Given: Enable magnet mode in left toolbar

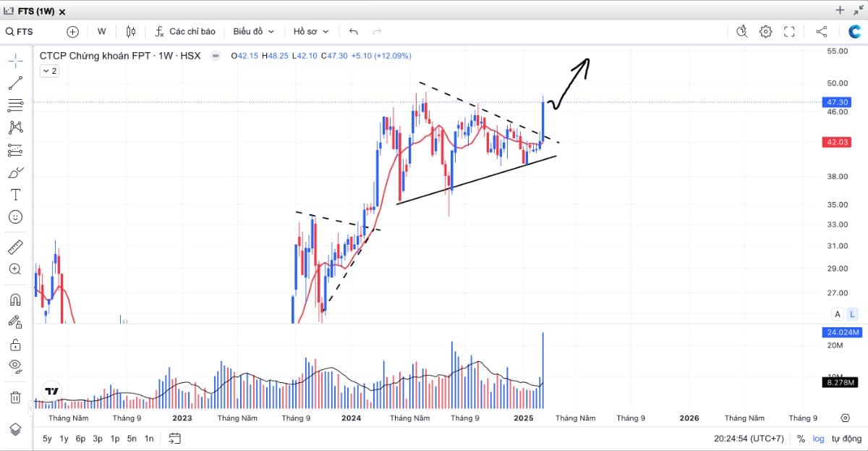Looking at the screenshot, I should tap(15, 299).
